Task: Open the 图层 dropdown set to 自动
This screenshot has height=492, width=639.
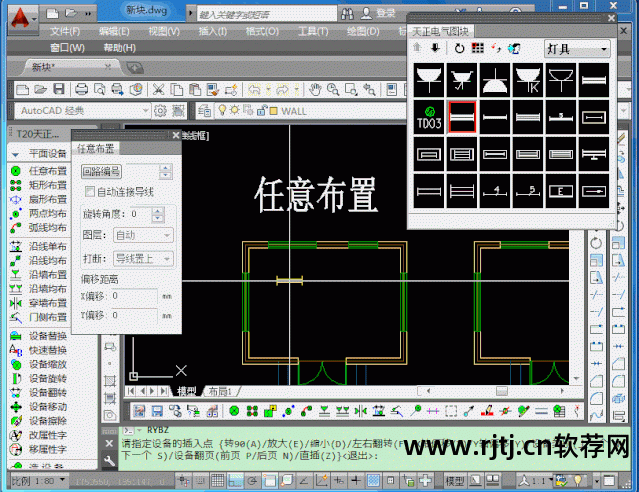Action: click(x=143, y=235)
